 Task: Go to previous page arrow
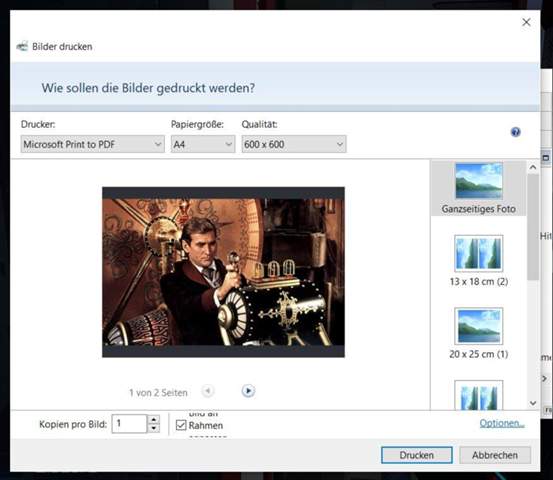tap(208, 391)
